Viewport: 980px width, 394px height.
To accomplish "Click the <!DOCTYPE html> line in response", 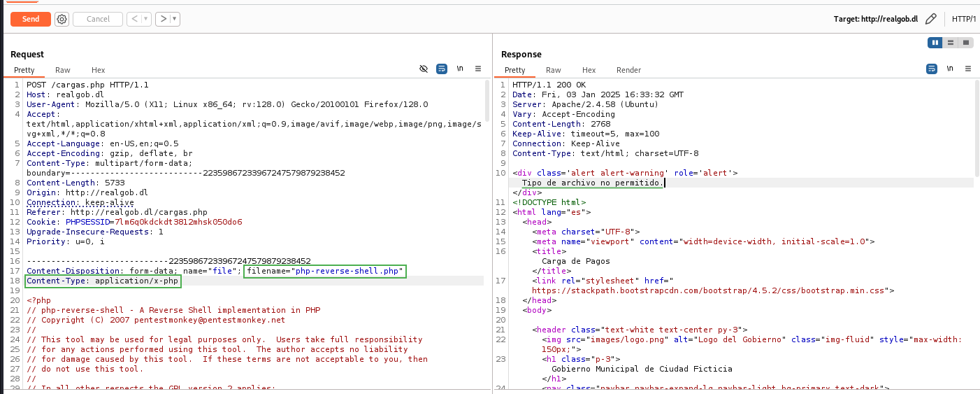I will tap(549, 202).
